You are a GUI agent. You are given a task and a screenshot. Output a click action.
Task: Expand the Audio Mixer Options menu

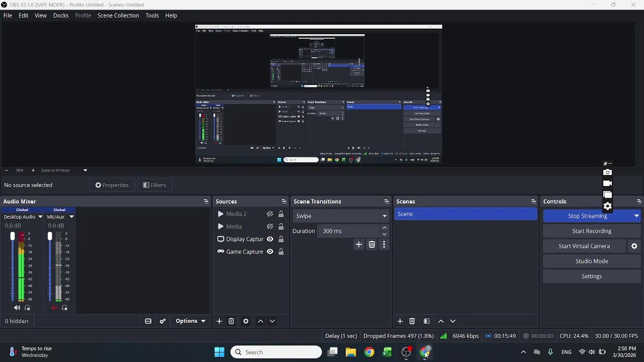coord(191,321)
